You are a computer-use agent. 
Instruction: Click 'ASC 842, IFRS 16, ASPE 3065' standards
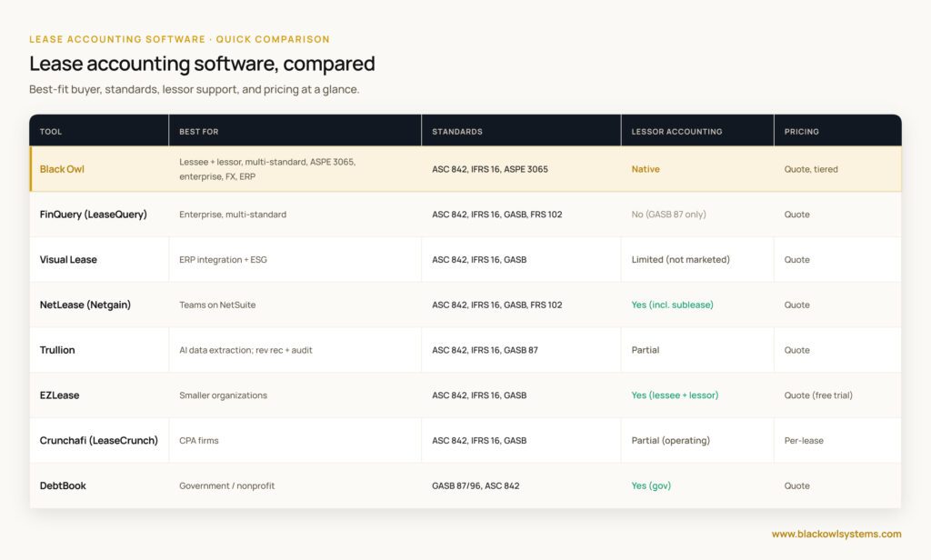pyautogui.click(x=490, y=169)
